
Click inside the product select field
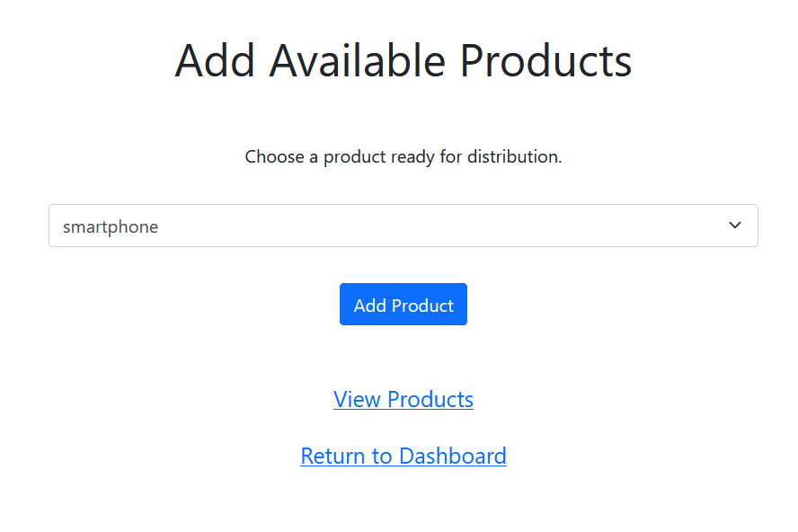click(359, 226)
